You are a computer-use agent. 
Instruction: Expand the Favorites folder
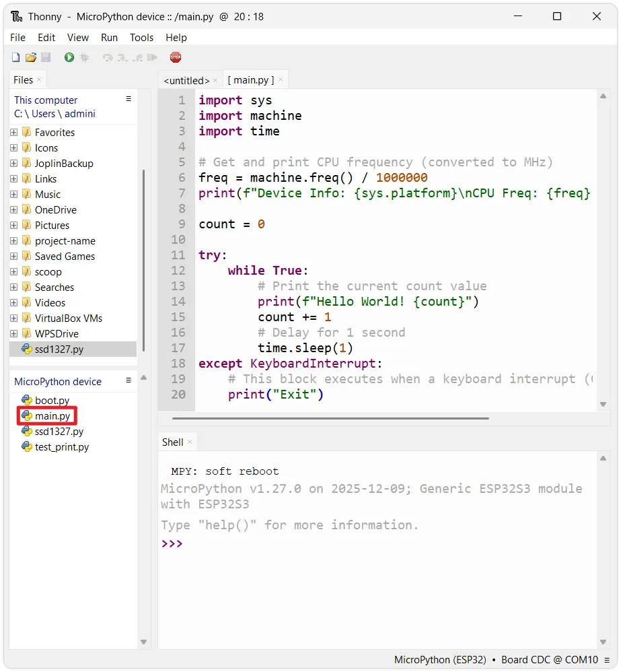tap(13, 133)
